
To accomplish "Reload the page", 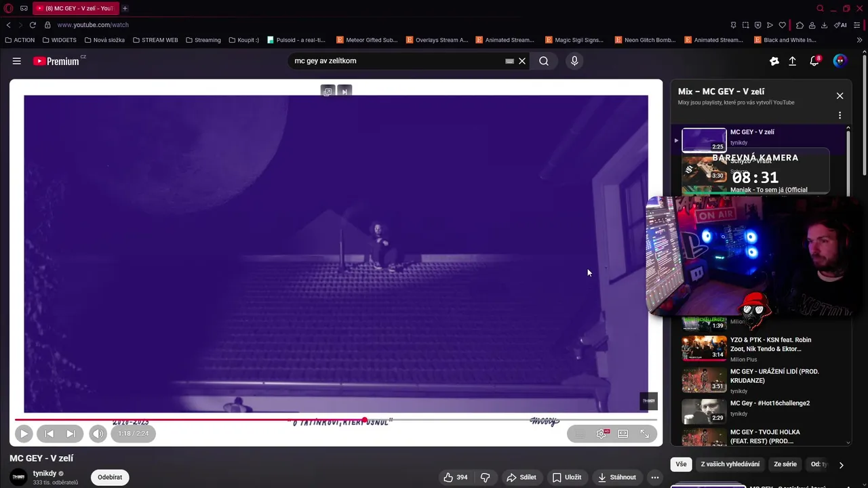I will [x=33, y=25].
